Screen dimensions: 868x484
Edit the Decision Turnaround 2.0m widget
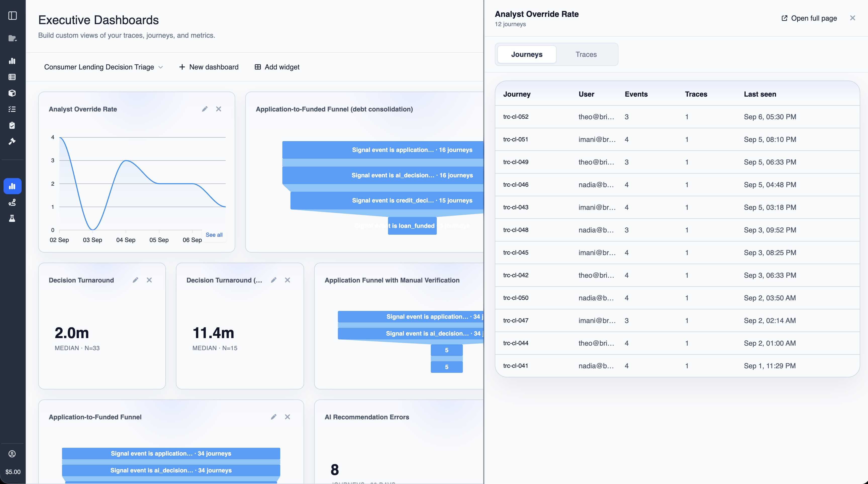tap(135, 280)
